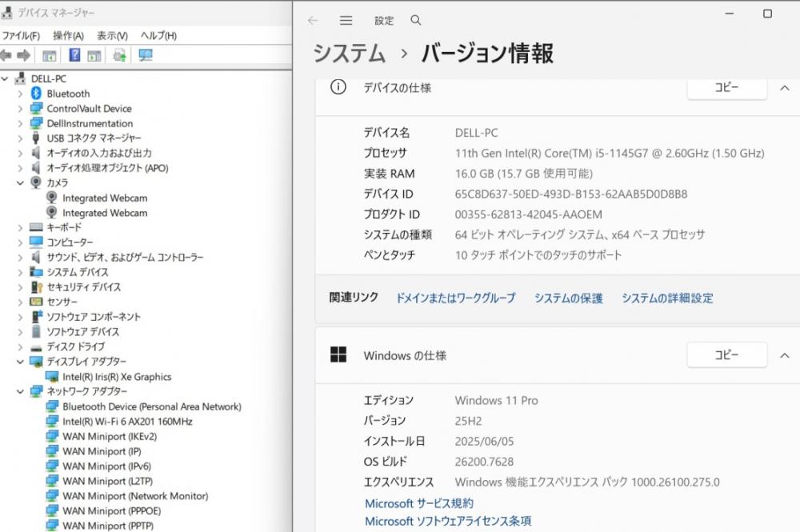
Task: Click the update driver toolbar icon
Action: pos(119,55)
